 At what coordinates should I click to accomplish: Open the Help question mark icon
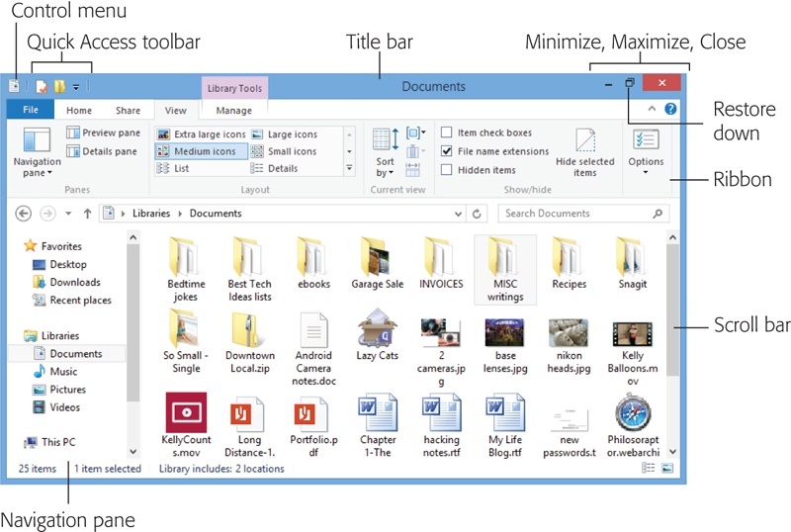tap(670, 109)
